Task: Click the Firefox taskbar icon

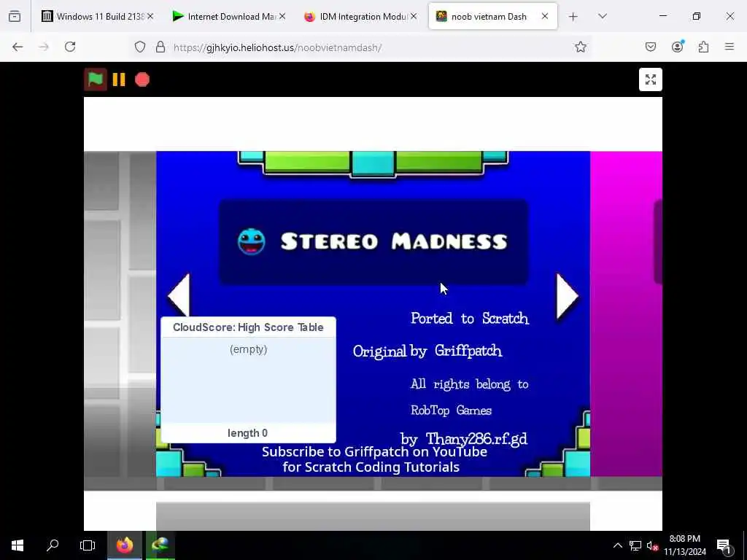Action: coord(125,545)
